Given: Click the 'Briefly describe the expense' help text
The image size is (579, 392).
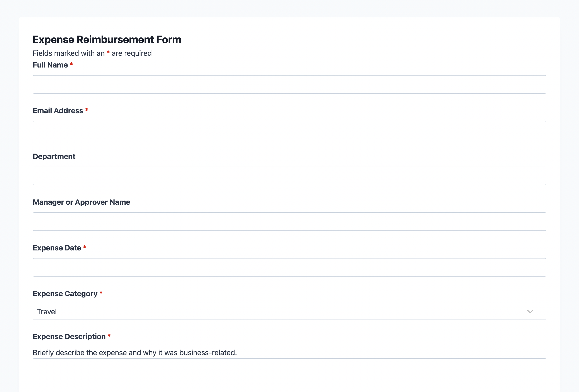Looking at the screenshot, I should (135, 353).
